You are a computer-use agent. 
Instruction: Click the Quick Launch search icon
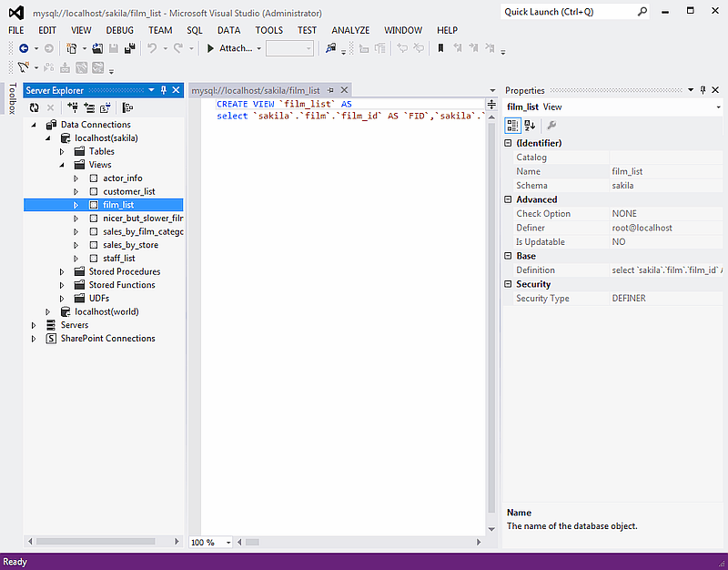642,12
